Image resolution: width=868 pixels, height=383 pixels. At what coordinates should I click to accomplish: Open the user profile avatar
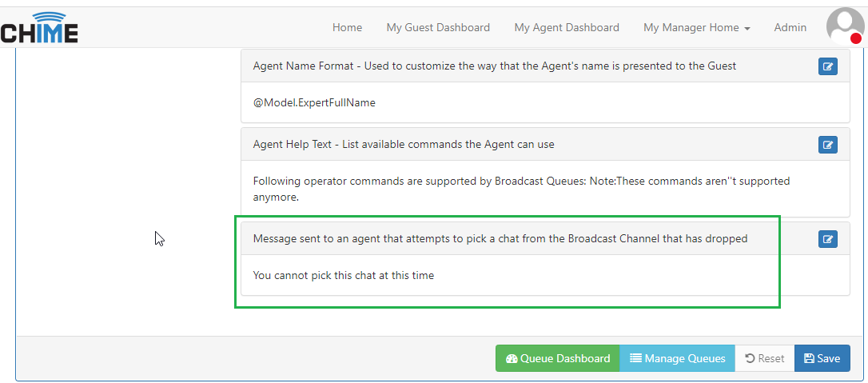tap(845, 26)
